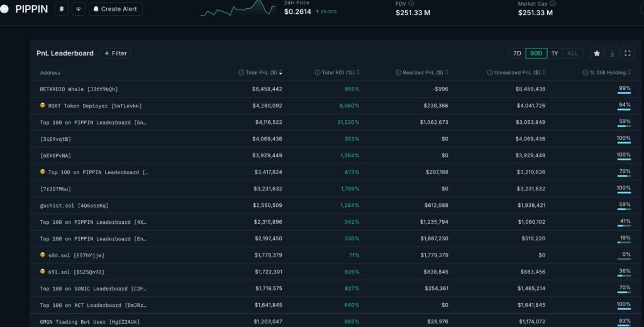Sort by Unrealized PnL ($) header
This screenshot has width=644, height=327.
516,73
